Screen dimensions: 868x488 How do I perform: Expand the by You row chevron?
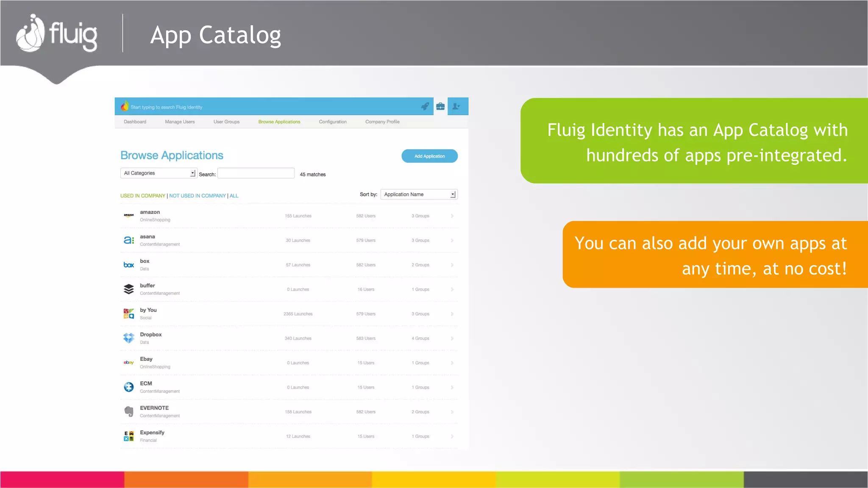[x=452, y=314]
